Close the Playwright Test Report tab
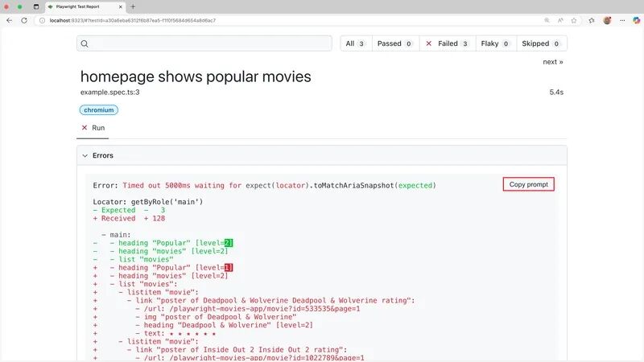This screenshot has height=362, width=644. pos(120,6)
